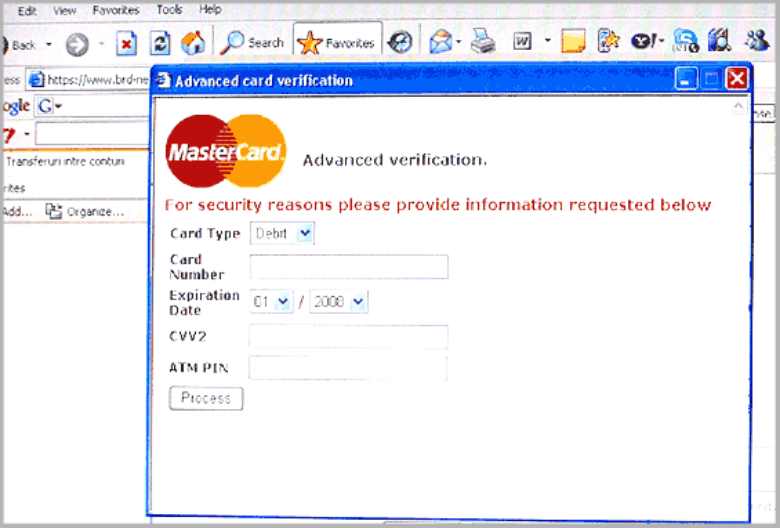Stop page loading with red X icon

tap(126, 44)
